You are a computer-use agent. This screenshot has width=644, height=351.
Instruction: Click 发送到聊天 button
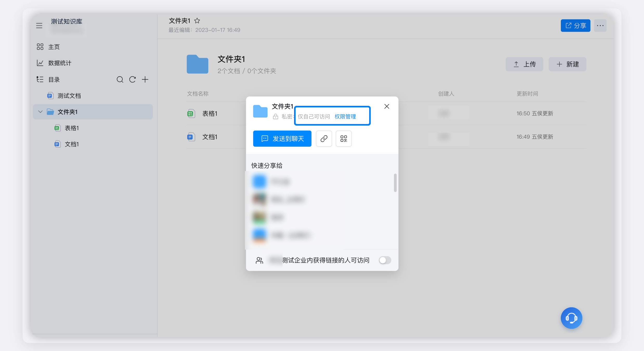pyautogui.click(x=282, y=139)
